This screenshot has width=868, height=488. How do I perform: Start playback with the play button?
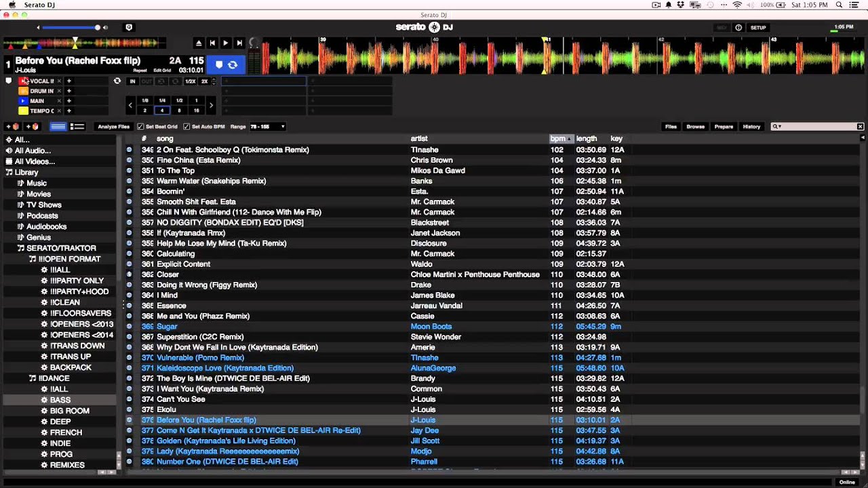(226, 43)
